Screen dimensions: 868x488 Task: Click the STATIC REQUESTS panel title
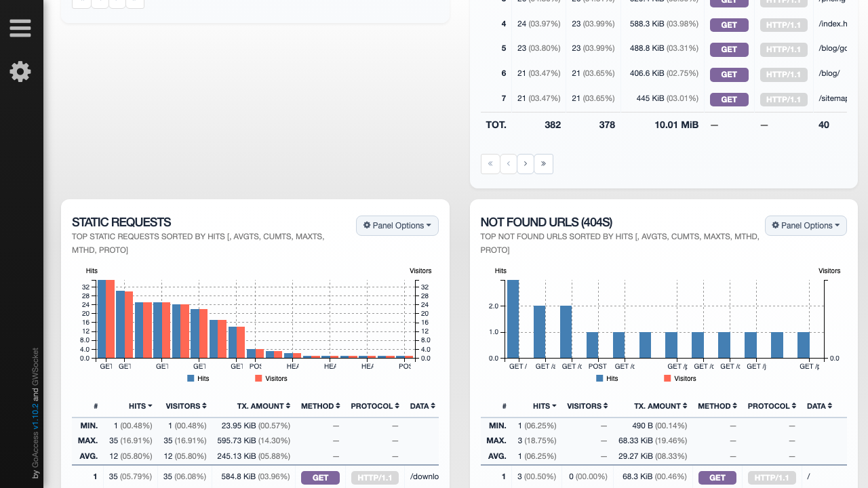[121, 222]
